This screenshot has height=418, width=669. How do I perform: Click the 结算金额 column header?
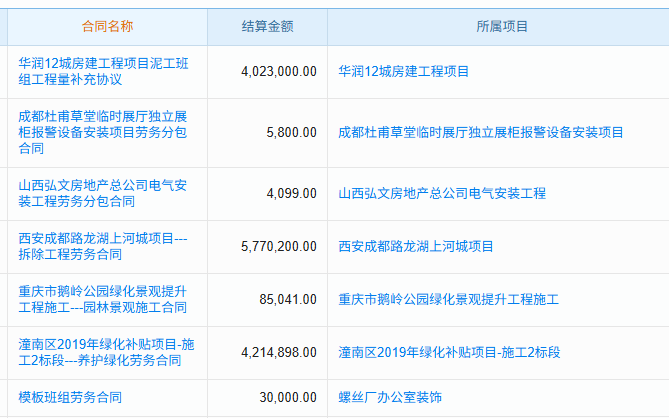click(x=267, y=27)
